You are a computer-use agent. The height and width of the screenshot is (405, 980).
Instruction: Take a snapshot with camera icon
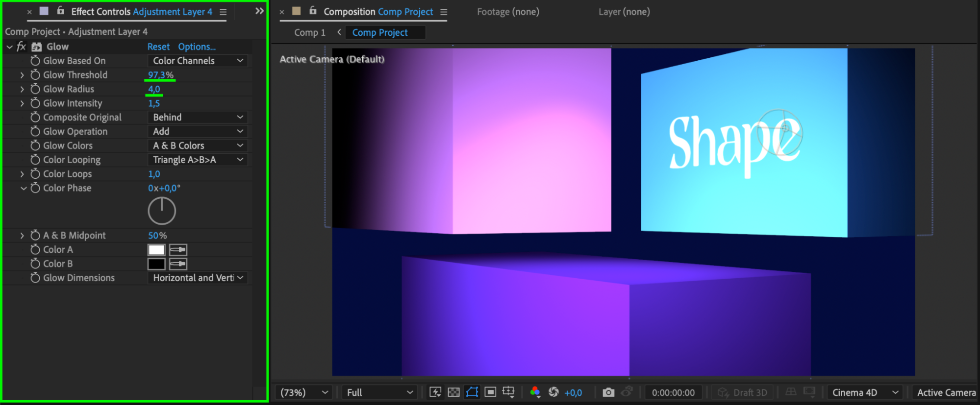[608, 392]
